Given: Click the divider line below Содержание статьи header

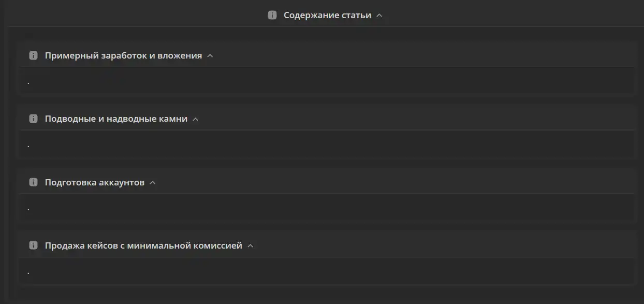Looking at the screenshot, I should [325, 26].
